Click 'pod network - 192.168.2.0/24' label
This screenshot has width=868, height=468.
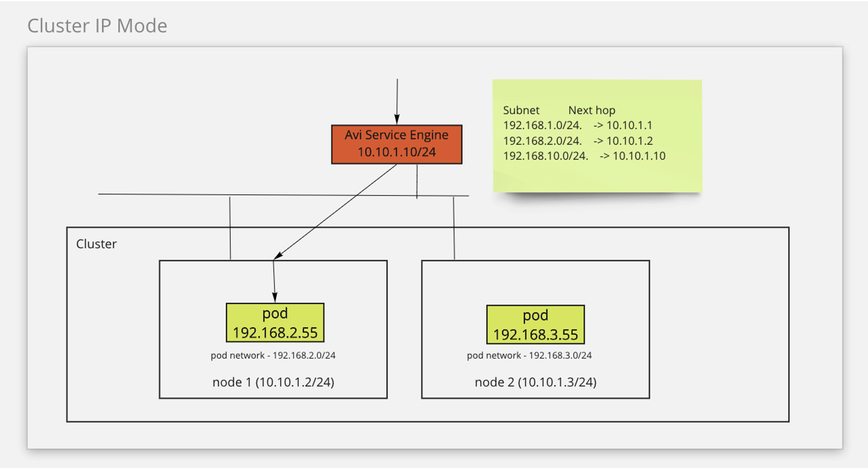tap(273, 355)
